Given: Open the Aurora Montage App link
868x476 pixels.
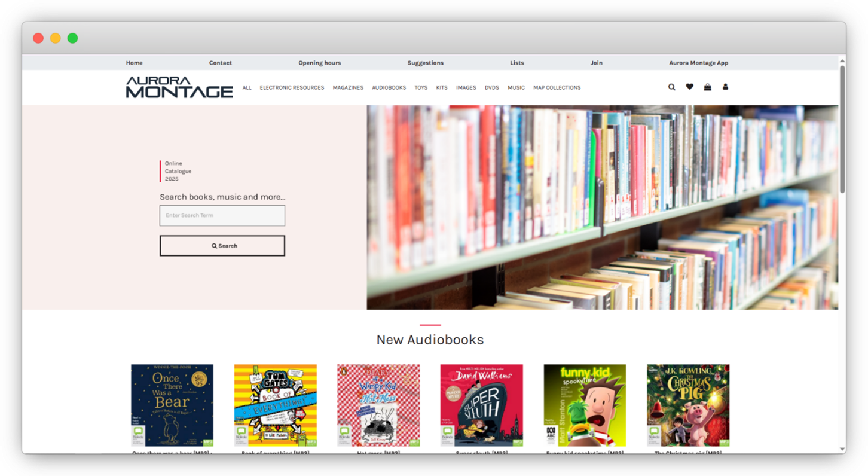Looking at the screenshot, I should 698,63.
